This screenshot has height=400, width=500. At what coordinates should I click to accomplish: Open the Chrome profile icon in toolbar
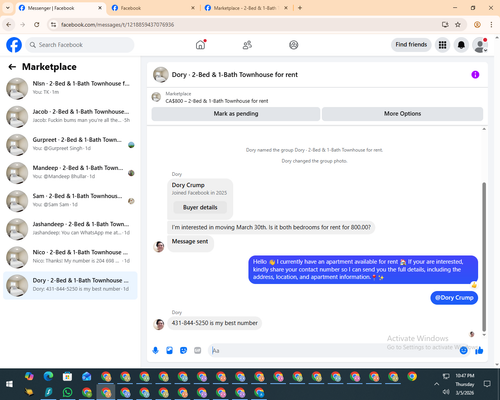pos(477,24)
